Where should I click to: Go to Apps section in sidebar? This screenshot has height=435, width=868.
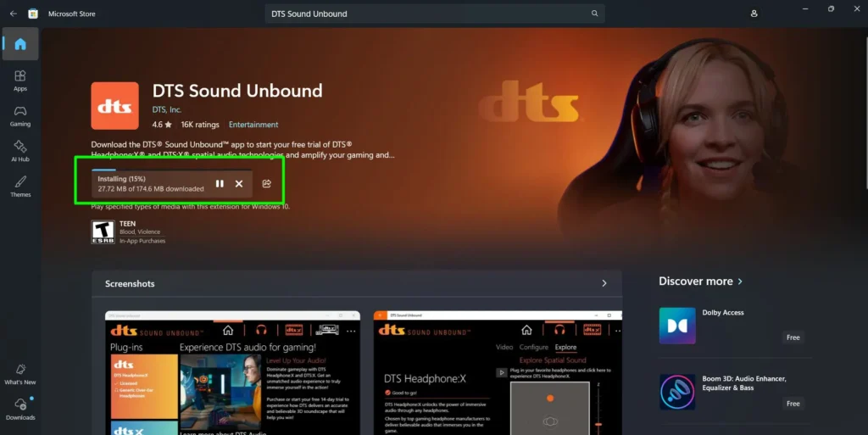pos(20,81)
